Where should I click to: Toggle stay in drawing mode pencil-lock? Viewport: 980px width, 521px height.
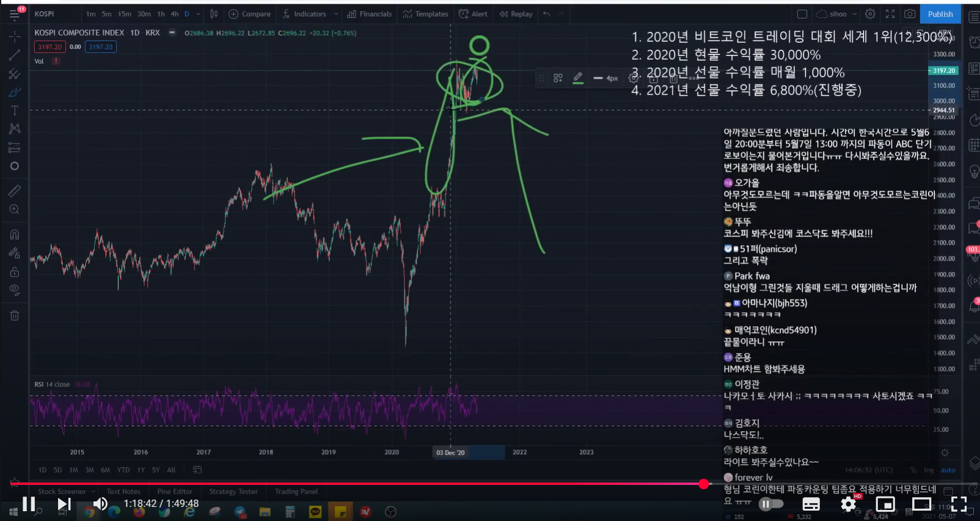point(15,253)
